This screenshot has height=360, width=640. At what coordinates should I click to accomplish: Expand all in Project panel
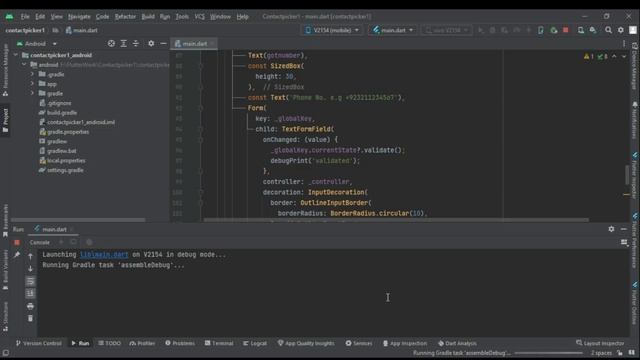click(123, 43)
